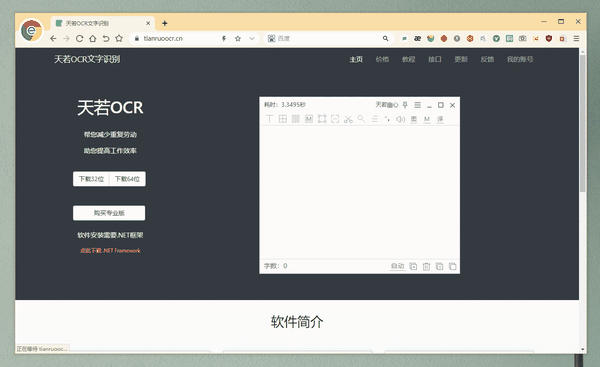This screenshot has width=600, height=367.
Task: Click the 字数: 0 counter text
Action: click(276, 266)
